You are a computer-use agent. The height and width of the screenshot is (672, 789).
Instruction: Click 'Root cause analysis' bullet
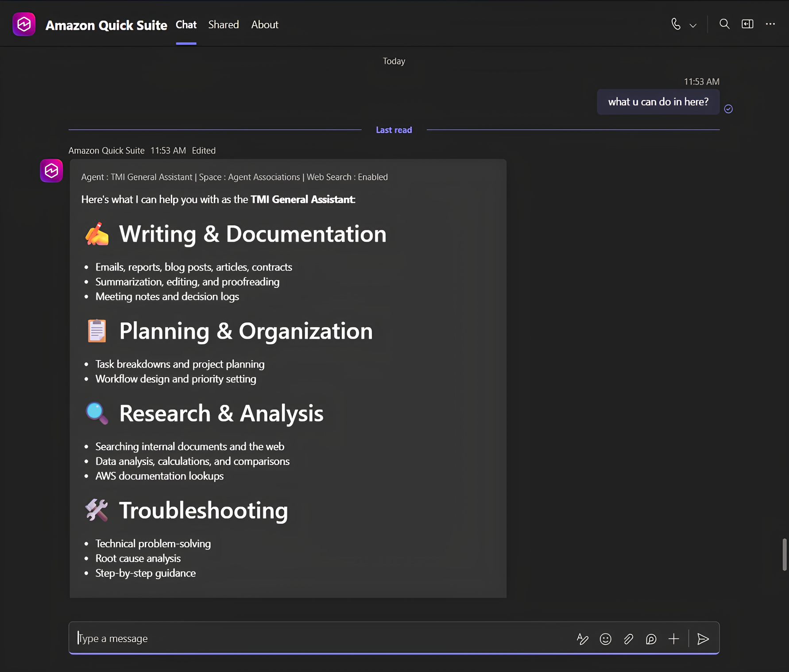coord(138,558)
